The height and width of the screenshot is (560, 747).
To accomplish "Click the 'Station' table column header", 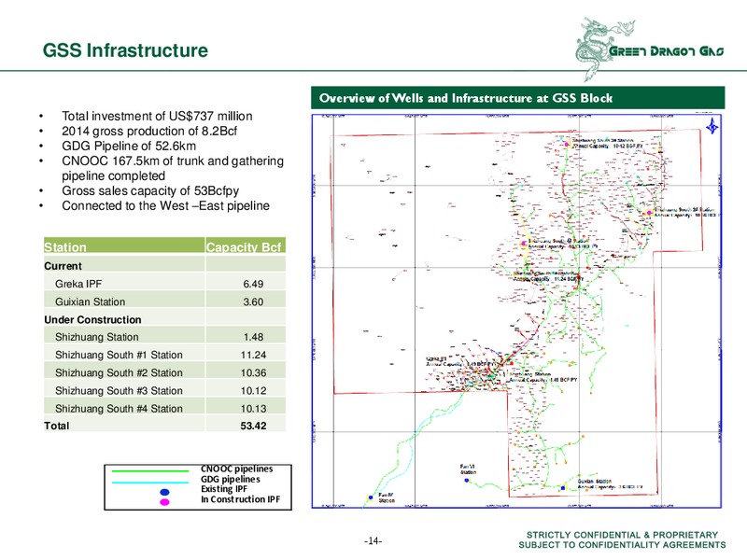I will (x=65, y=247).
